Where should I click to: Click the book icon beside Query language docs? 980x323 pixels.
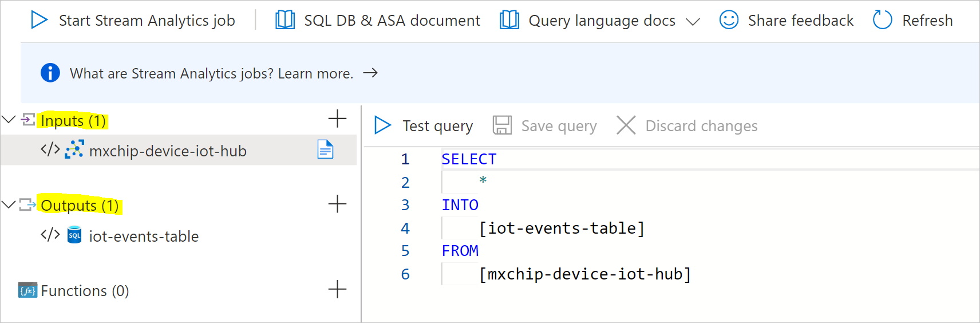click(509, 20)
